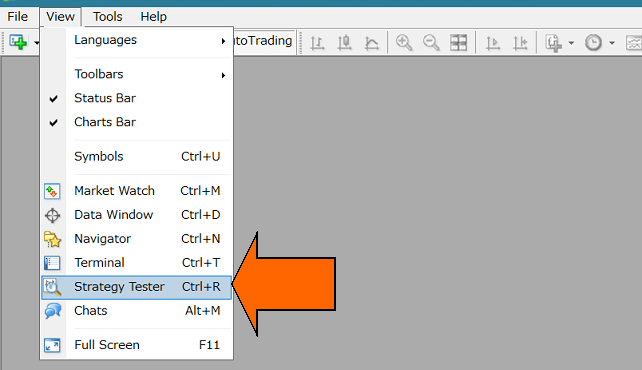Zoom in on the chart

(x=404, y=43)
